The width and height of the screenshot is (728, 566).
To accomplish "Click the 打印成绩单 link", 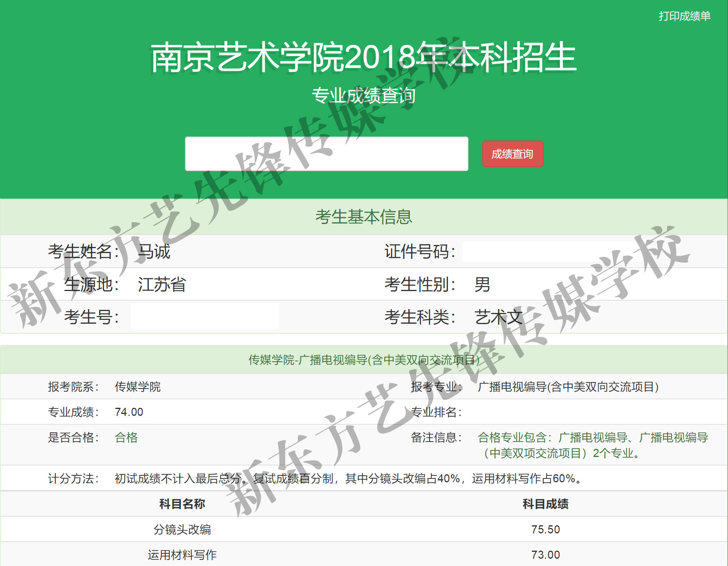I will [x=685, y=16].
